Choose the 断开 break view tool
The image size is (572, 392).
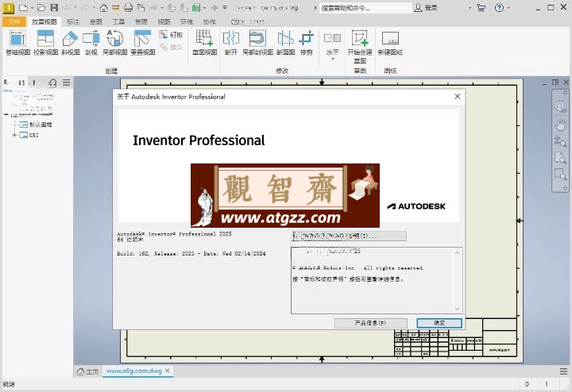[x=231, y=43]
